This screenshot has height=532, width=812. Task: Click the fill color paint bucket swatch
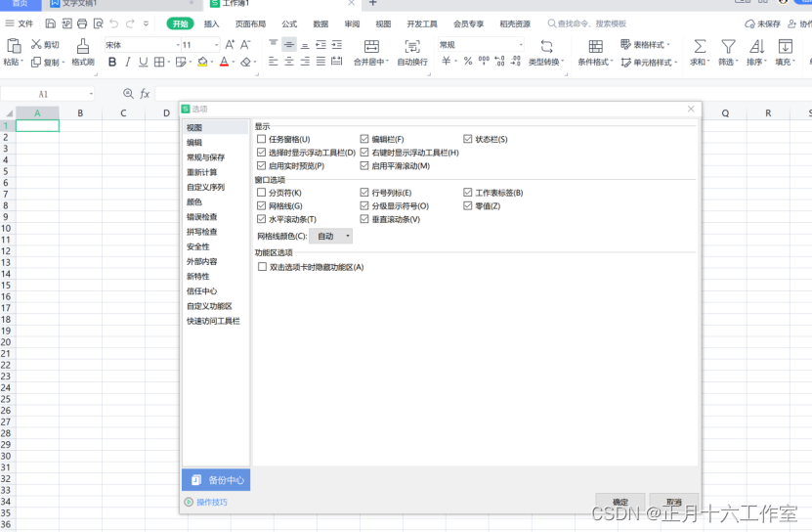(x=202, y=63)
